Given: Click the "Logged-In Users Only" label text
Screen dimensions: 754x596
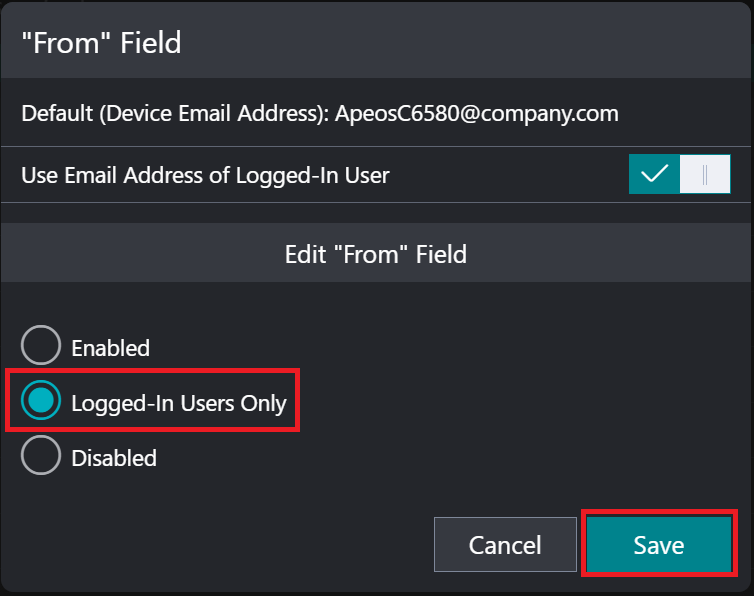Looking at the screenshot, I should [179, 404].
